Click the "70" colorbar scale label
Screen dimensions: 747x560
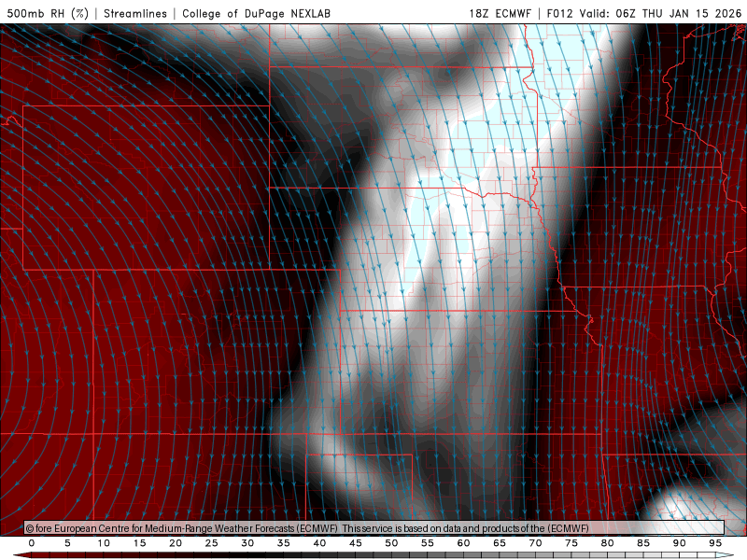(535, 543)
